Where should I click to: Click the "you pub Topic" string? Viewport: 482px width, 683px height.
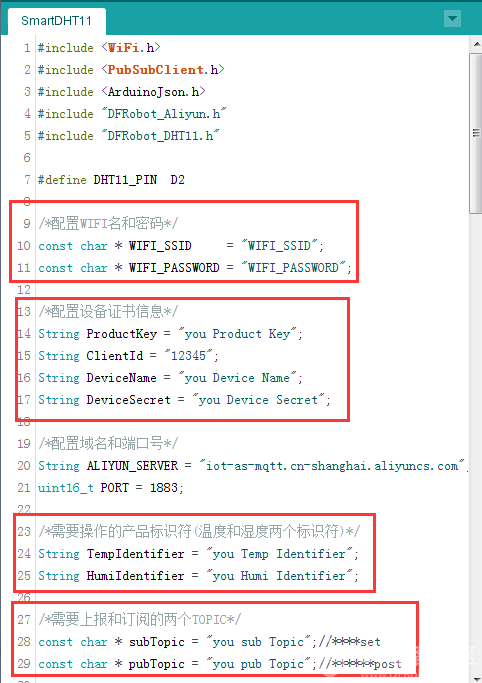tap(259, 664)
